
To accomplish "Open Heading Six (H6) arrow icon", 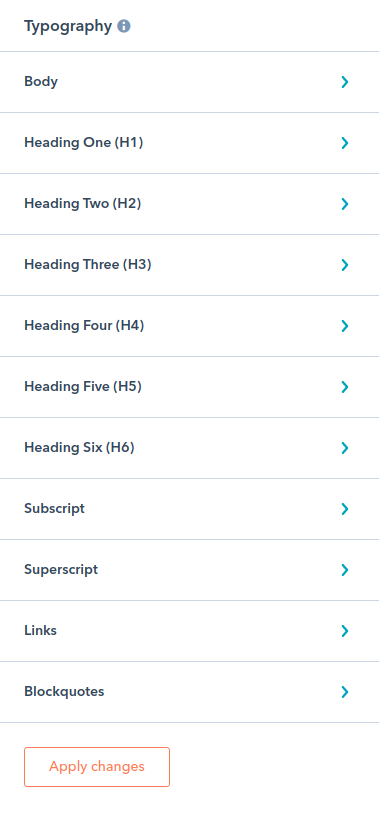I will coord(345,448).
